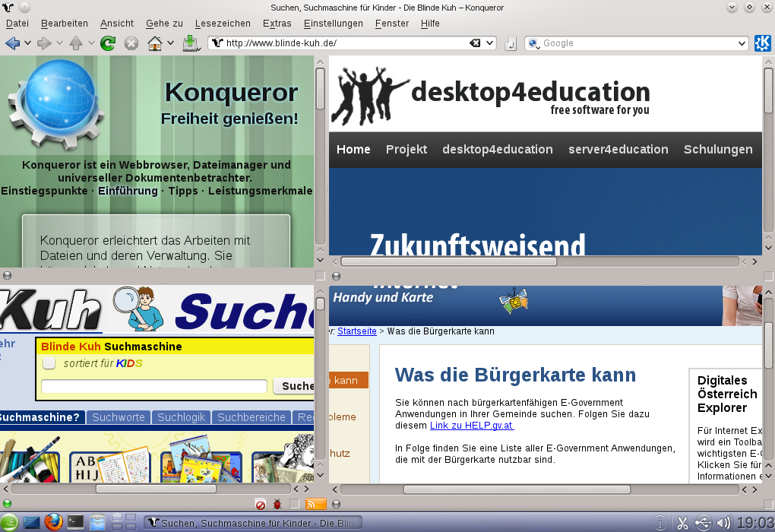Open the Ansicht menu
The image size is (775, 532).
(x=117, y=24)
